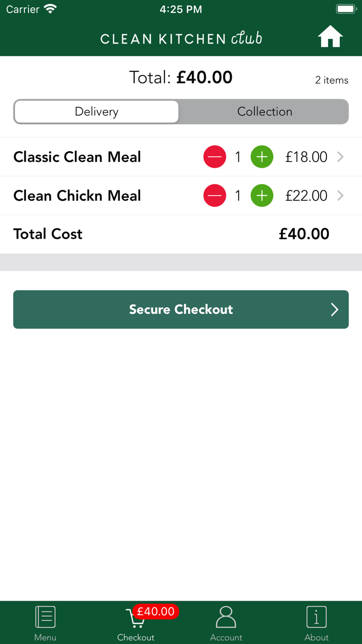
Task: Open the Clean Chickn Meal item
Action: tap(78, 196)
